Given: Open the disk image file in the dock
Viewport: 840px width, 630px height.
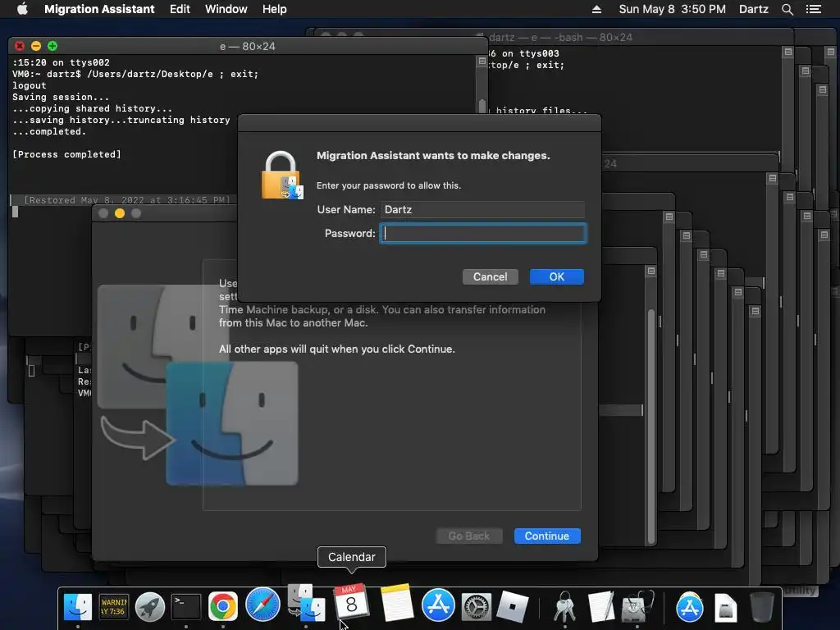Looking at the screenshot, I should tap(725, 608).
